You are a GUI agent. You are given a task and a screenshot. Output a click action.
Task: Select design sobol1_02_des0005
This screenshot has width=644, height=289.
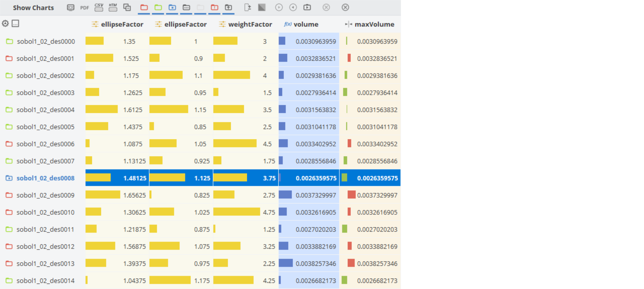click(46, 127)
